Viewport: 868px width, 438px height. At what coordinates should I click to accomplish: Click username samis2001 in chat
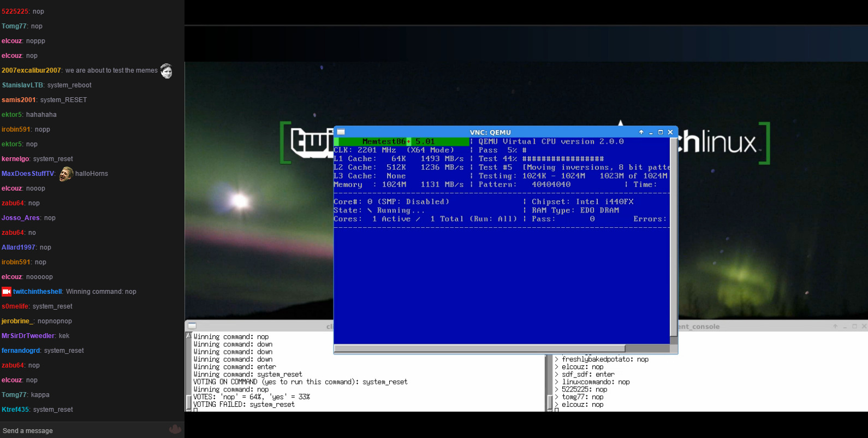19,100
